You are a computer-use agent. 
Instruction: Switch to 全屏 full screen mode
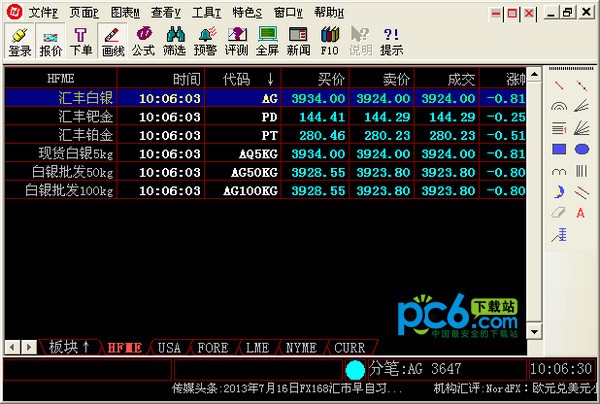coord(267,41)
